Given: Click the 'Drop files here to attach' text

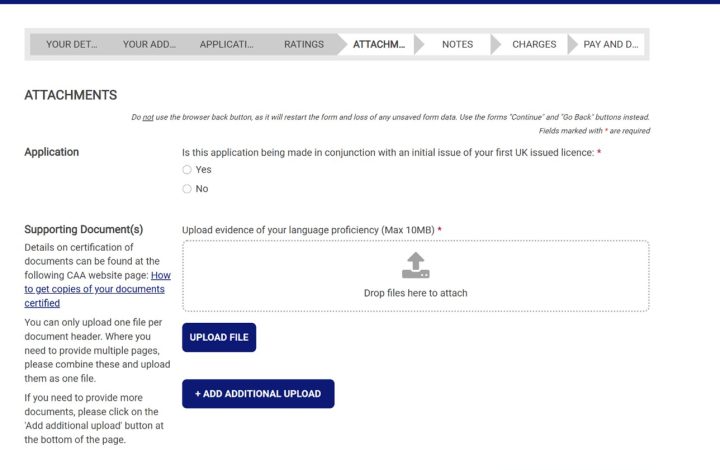Looking at the screenshot, I should [x=415, y=293].
